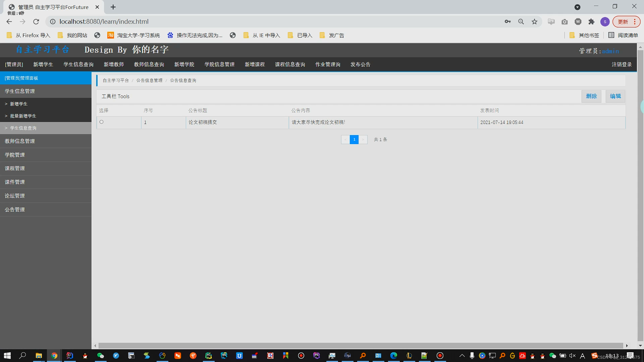Open the saved passwords key icon

[507, 22]
